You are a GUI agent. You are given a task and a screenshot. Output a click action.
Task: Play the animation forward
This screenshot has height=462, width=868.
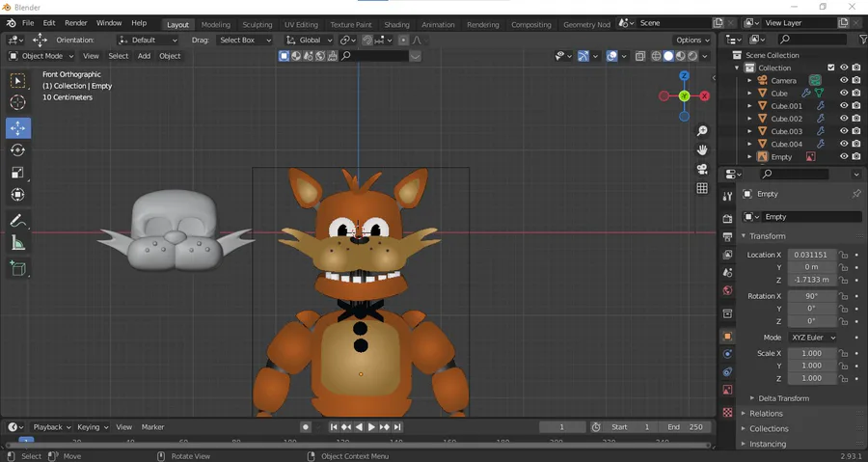pos(371,427)
